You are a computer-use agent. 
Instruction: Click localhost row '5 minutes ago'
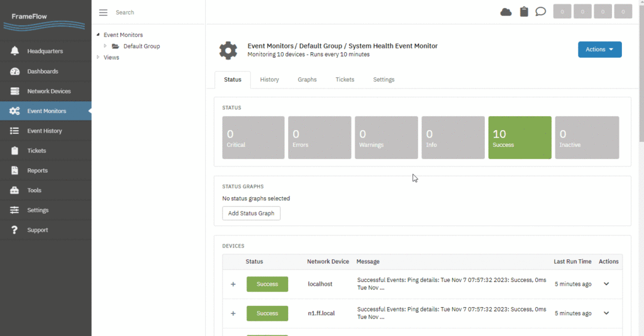(573, 284)
